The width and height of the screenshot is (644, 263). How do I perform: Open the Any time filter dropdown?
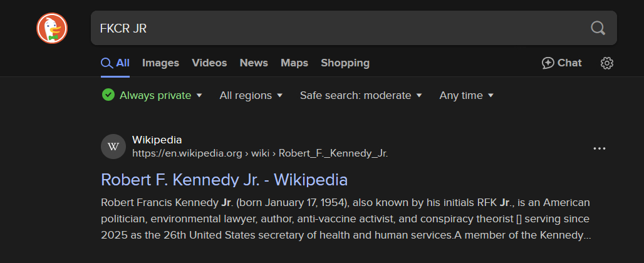tap(467, 96)
